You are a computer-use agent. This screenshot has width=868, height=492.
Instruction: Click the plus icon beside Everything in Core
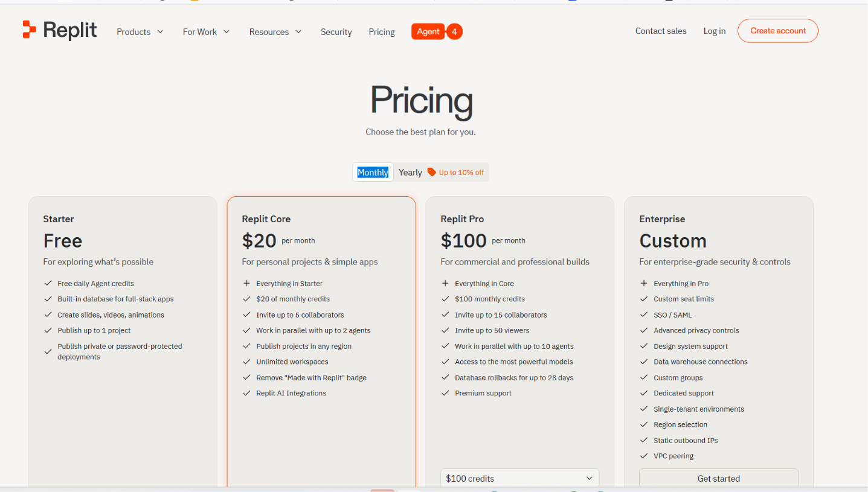pyautogui.click(x=445, y=283)
